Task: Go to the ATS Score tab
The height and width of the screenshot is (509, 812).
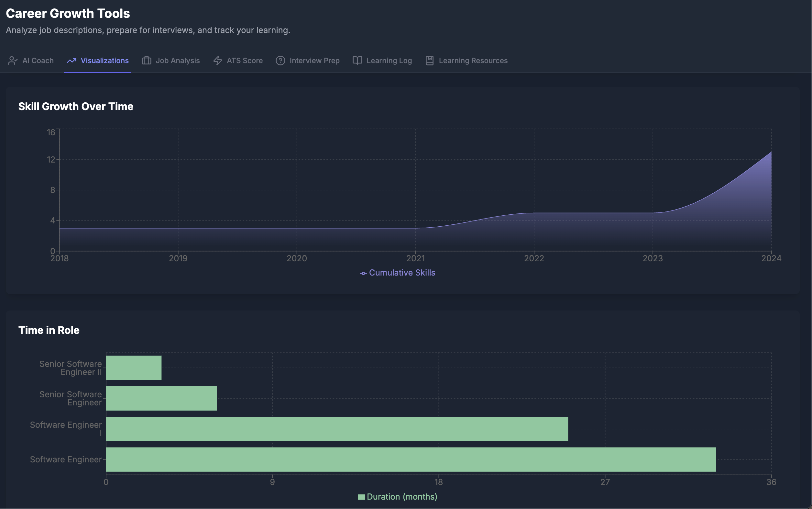Action: tap(245, 61)
